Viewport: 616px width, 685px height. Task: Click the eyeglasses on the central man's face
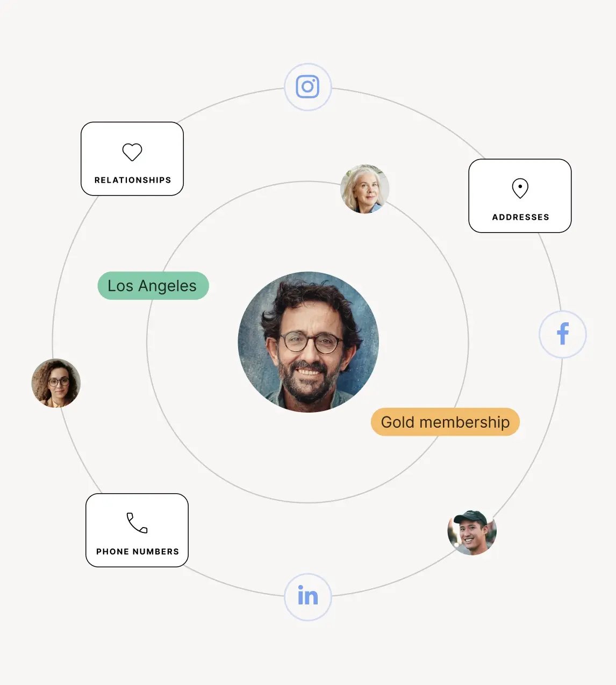click(311, 342)
